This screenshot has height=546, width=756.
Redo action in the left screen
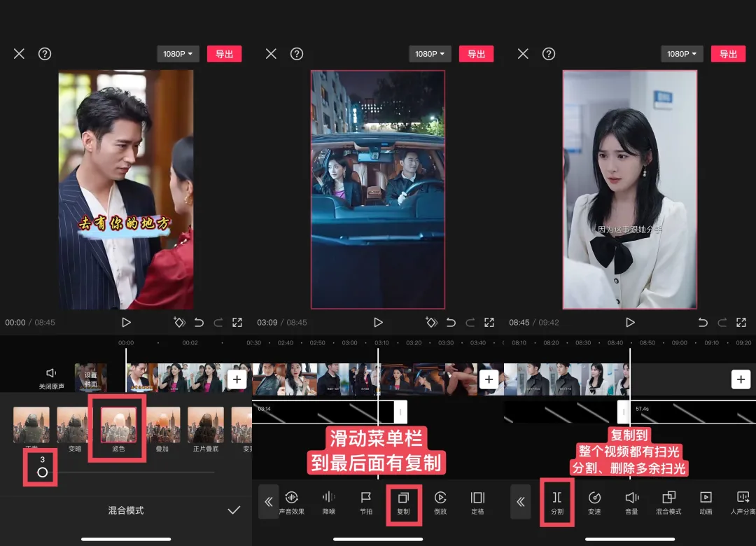coord(218,322)
